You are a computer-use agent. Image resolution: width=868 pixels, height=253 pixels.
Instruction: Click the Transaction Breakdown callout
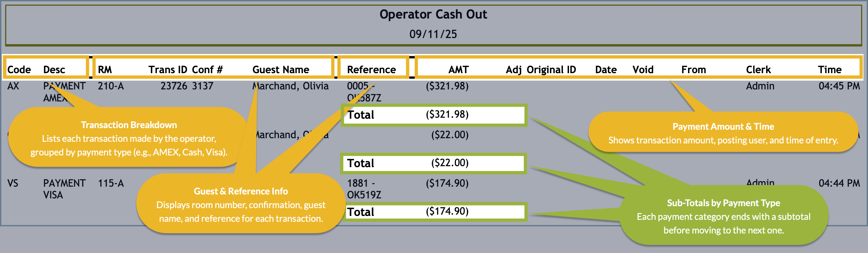(129, 139)
